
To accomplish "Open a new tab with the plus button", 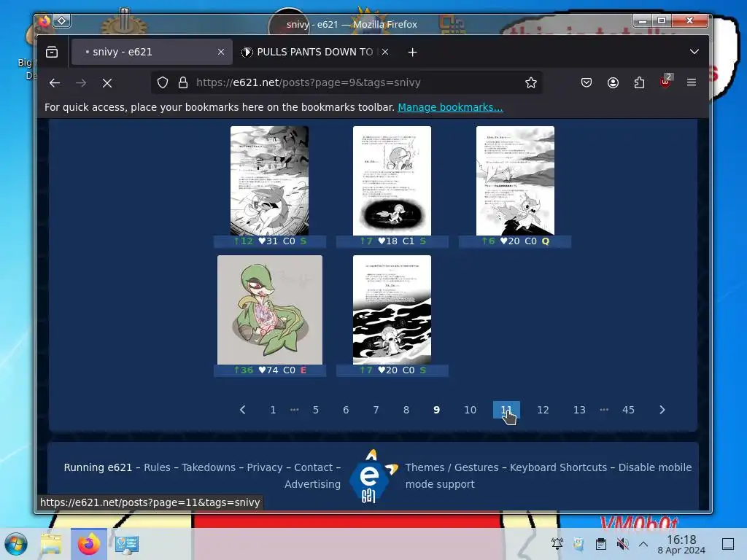I will 413,52.
